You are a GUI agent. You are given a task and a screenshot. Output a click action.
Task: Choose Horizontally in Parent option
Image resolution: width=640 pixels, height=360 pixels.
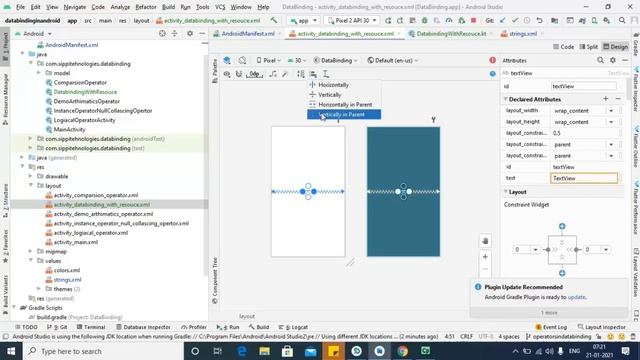344,104
